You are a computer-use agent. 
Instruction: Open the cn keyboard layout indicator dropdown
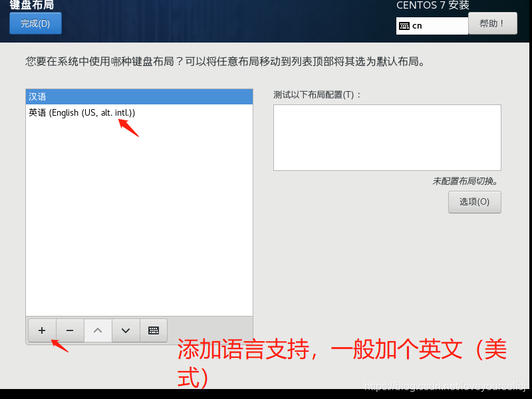click(x=432, y=26)
